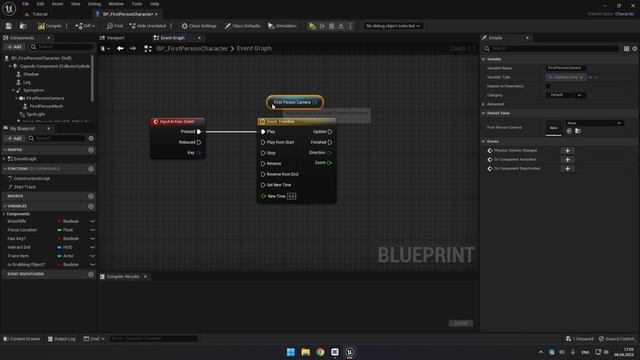Open the Diff dropdown
Screen dimensions: 640x360
click(x=85, y=26)
